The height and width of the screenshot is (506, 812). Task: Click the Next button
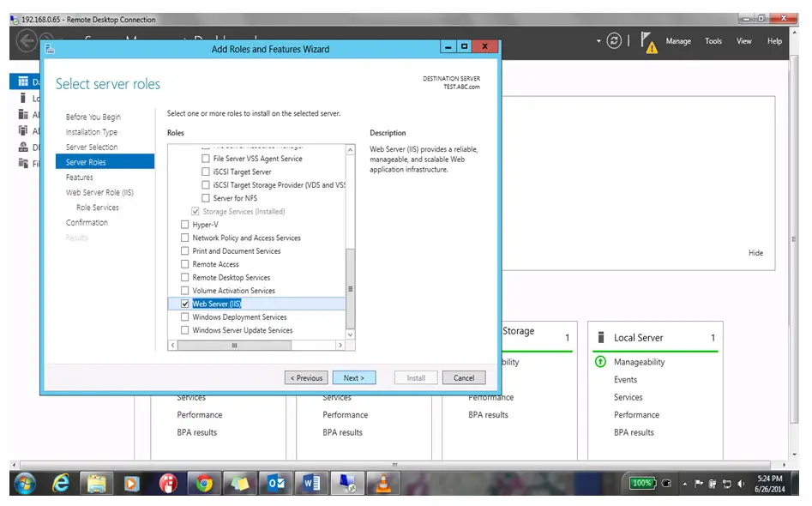(x=353, y=377)
